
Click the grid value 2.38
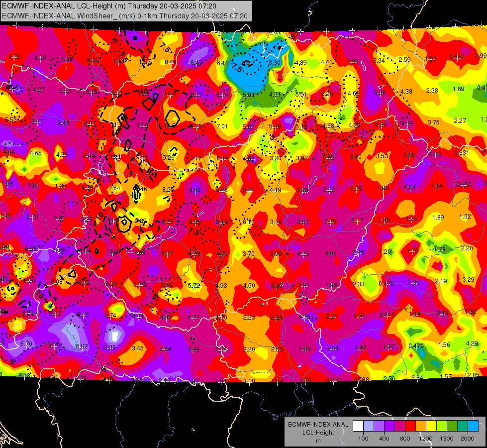(432, 90)
